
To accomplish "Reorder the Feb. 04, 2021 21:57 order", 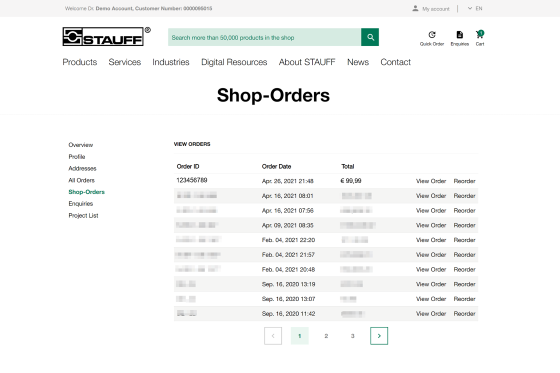I will click(464, 255).
